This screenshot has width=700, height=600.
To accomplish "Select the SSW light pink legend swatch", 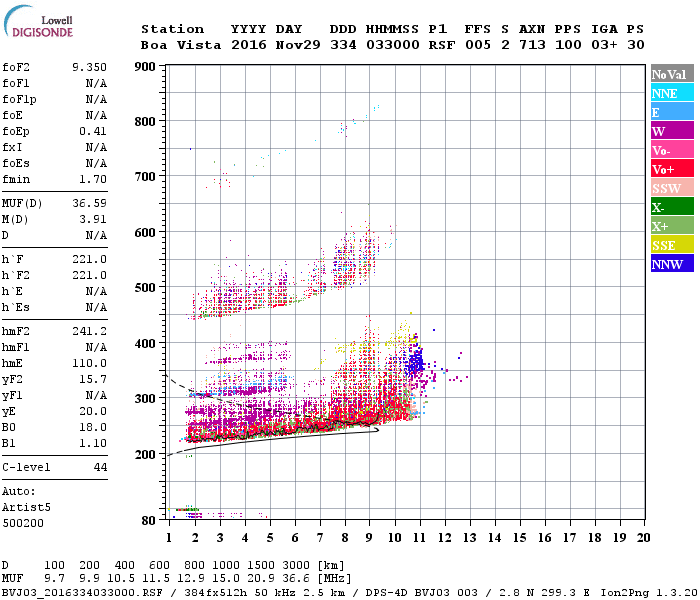I will [672, 188].
